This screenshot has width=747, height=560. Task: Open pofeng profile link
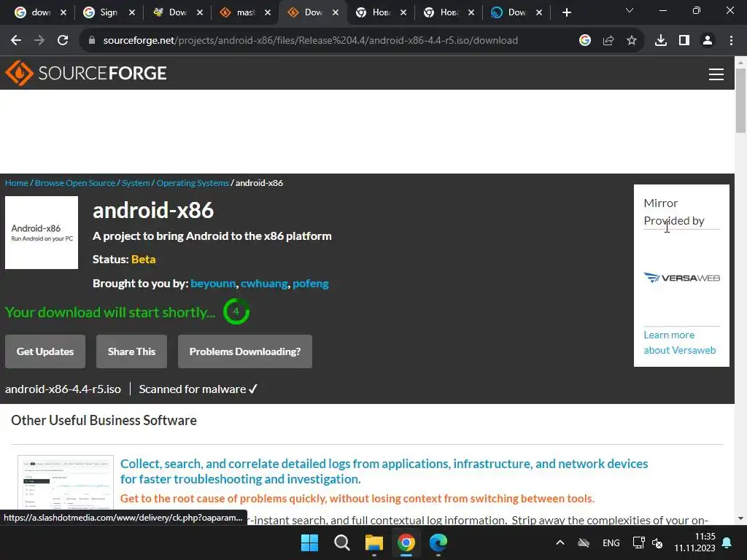(x=311, y=284)
